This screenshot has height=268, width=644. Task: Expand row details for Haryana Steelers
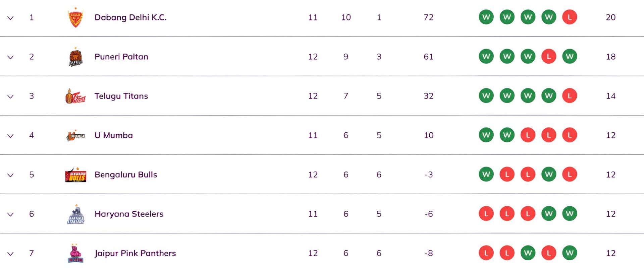coord(10,214)
